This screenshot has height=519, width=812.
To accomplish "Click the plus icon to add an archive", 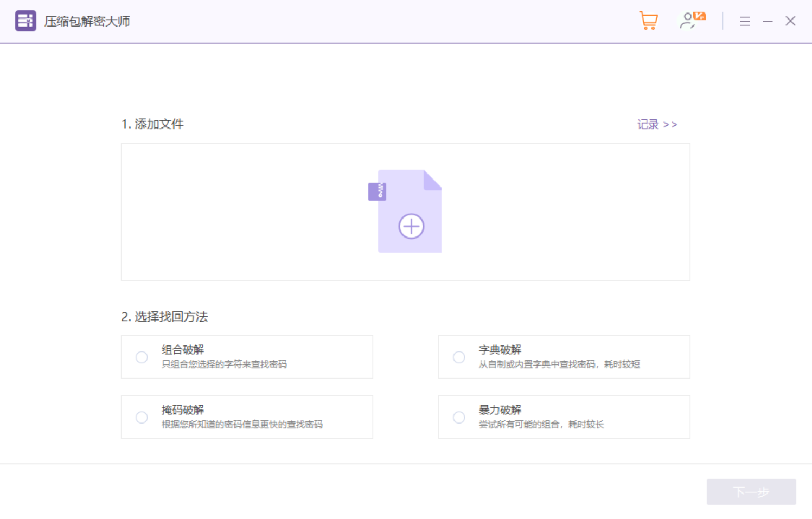I will point(411,226).
